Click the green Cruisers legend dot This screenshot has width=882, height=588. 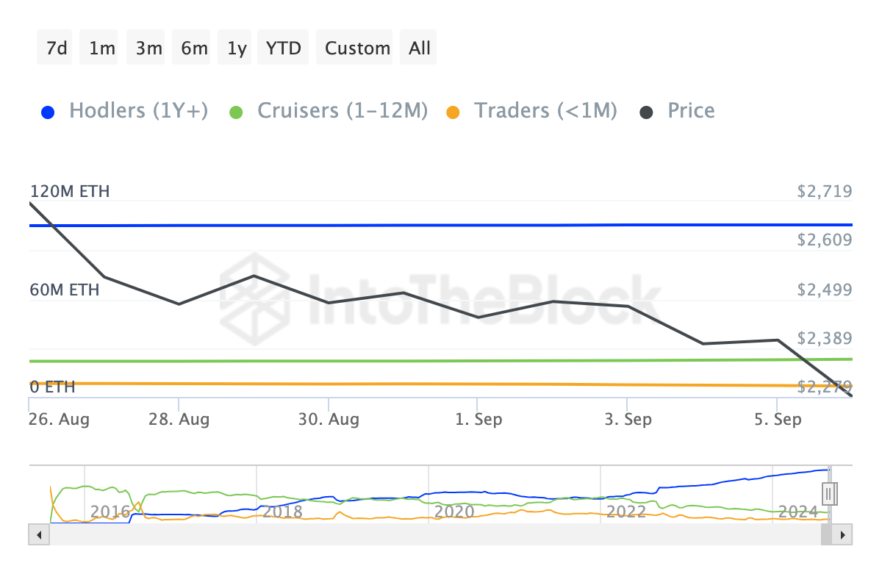(237, 112)
